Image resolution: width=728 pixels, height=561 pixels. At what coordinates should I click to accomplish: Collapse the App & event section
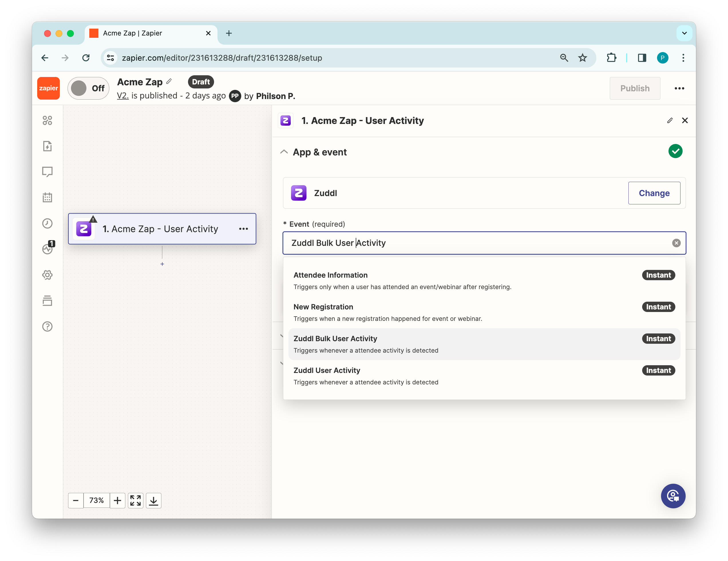(x=284, y=152)
